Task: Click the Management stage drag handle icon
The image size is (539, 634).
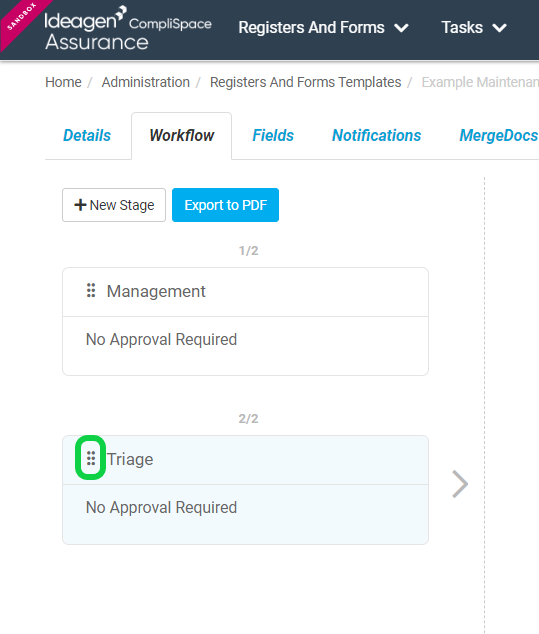Action: pyautogui.click(x=91, y=291)
